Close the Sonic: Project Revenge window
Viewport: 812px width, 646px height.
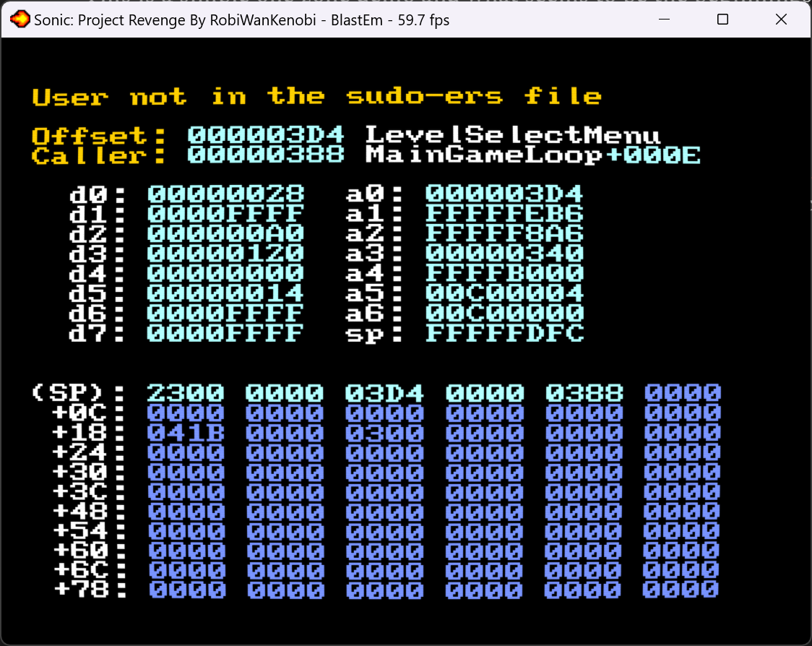pyautogui.click(x=781, y=20)
